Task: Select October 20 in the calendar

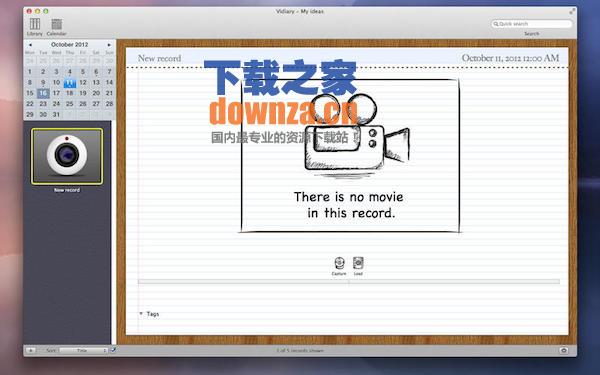Action: click(x=96, y=93)
